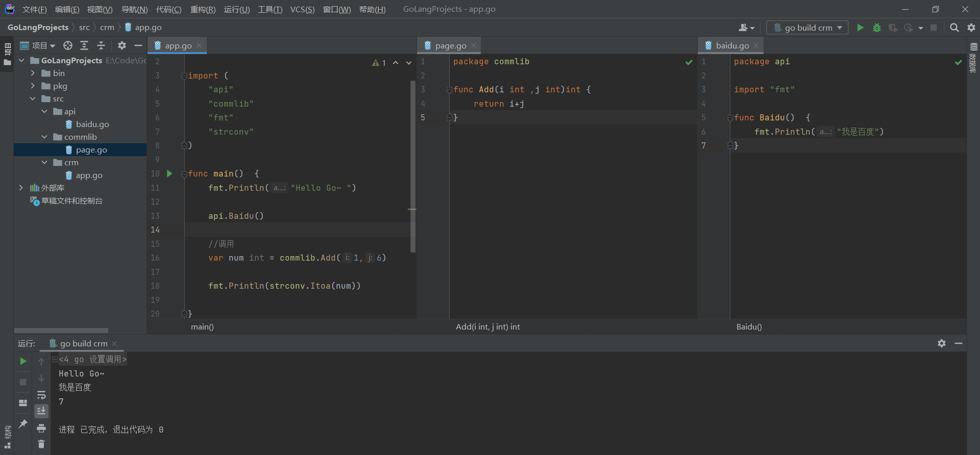This screenshot has height=455, width=980.
Task: Fold the import block in app.go
Action: [x=184, y=75]
